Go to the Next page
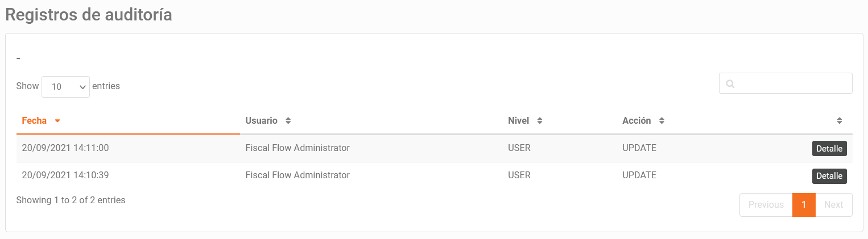This screenshot has width=868, height=239. coord(834,205)
